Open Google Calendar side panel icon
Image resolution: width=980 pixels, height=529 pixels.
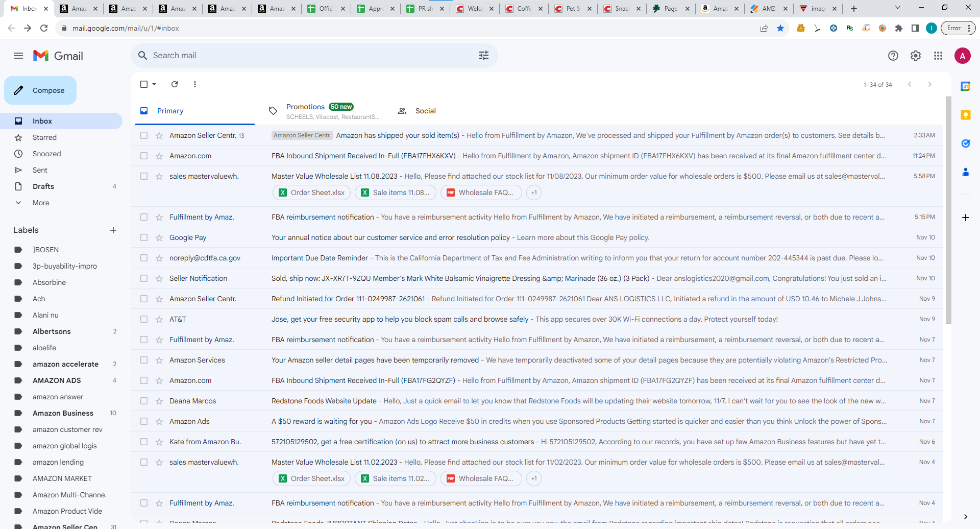coord(966,86)
